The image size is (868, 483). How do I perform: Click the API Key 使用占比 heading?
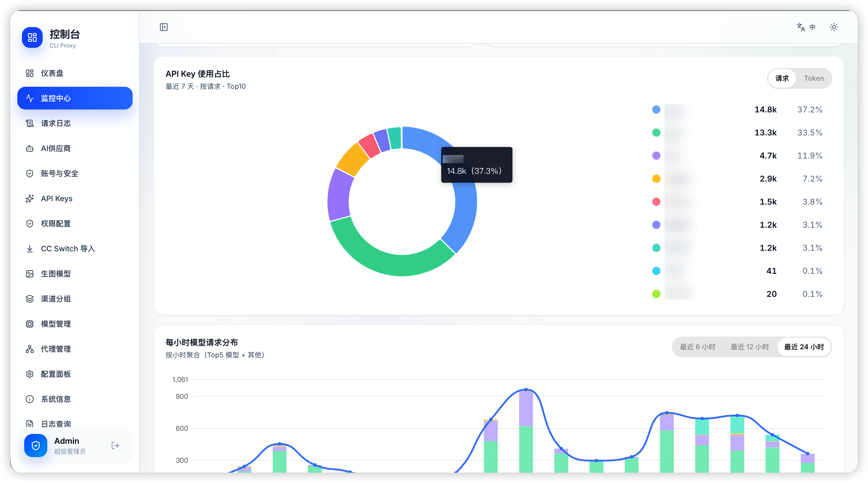click(198, 74)
